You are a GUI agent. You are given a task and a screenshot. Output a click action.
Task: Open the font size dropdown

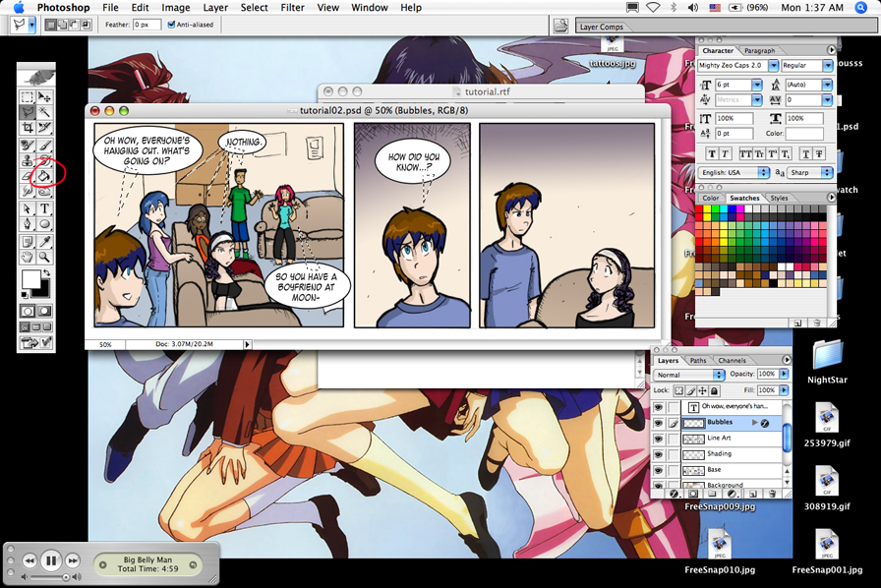(x=756, y=85)
